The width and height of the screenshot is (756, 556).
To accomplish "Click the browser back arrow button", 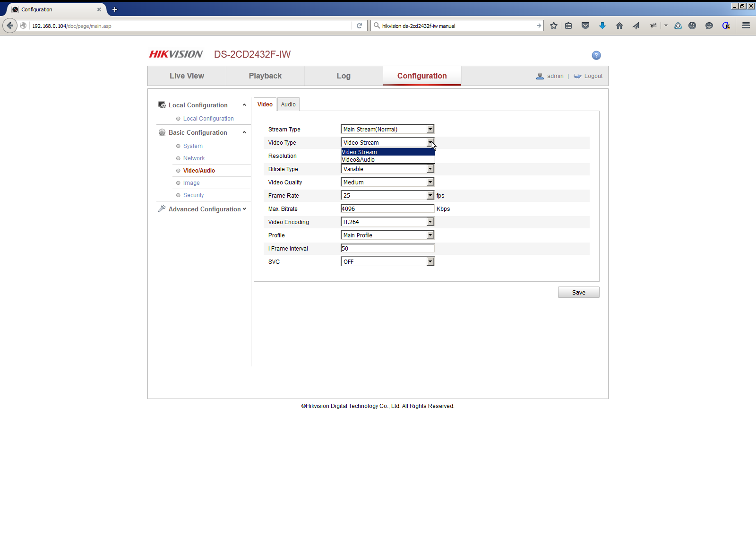I will click(10, 26).
